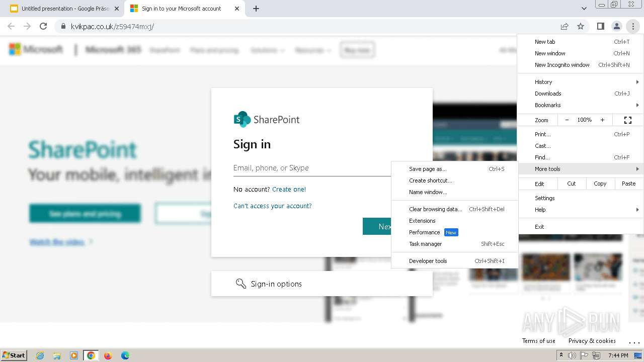The height and width of the screenshot is (362, 644).
Task: Select Save page as submenu item
Action: pos(454,169)
